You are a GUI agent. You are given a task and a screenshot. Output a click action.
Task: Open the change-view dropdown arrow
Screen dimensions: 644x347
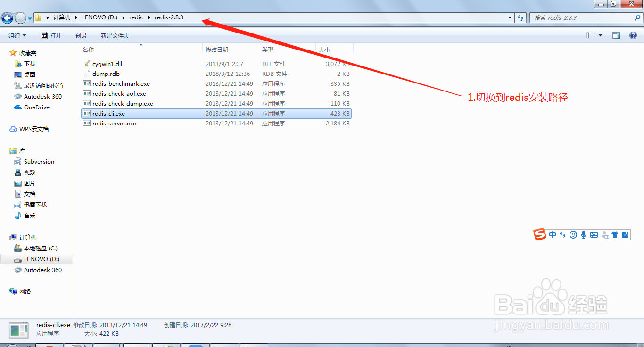(600, 35)
